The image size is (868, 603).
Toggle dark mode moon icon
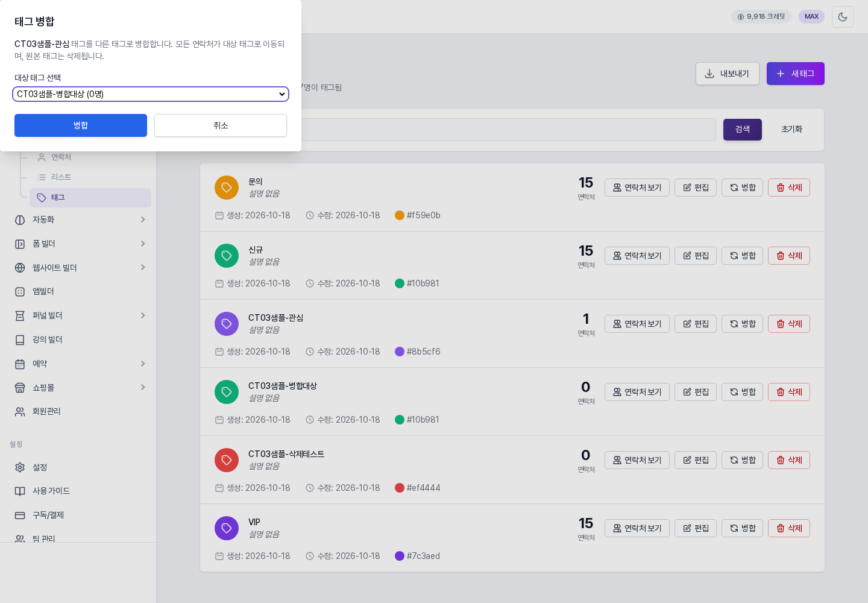point(843,17)
